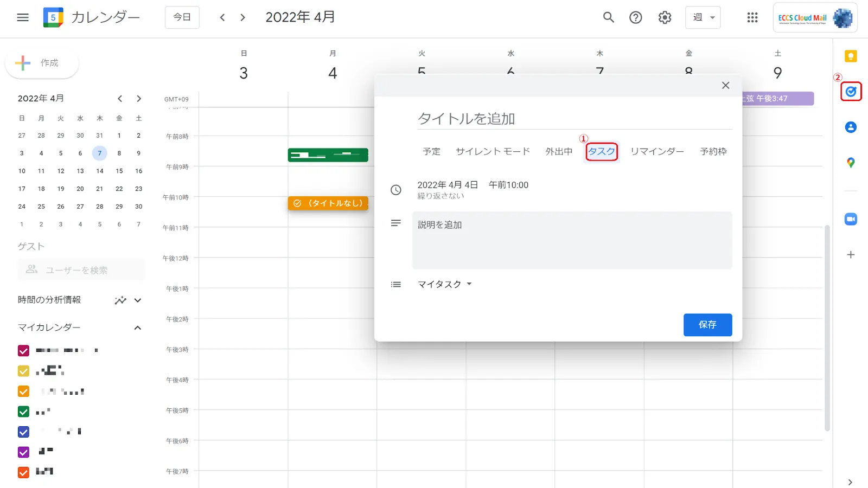Open Google Maps from the side panel
This screenshot has width=868, height=488.
click(850, 163)
